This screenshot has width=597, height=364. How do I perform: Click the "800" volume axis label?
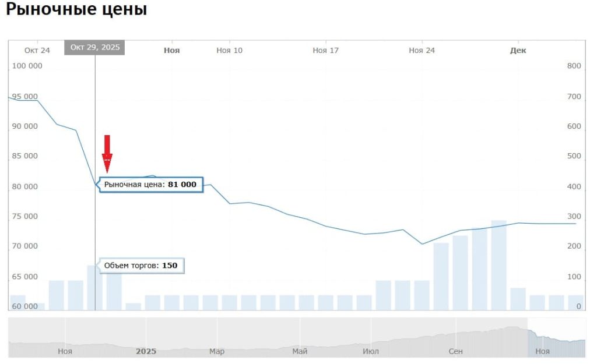point(574,66)
